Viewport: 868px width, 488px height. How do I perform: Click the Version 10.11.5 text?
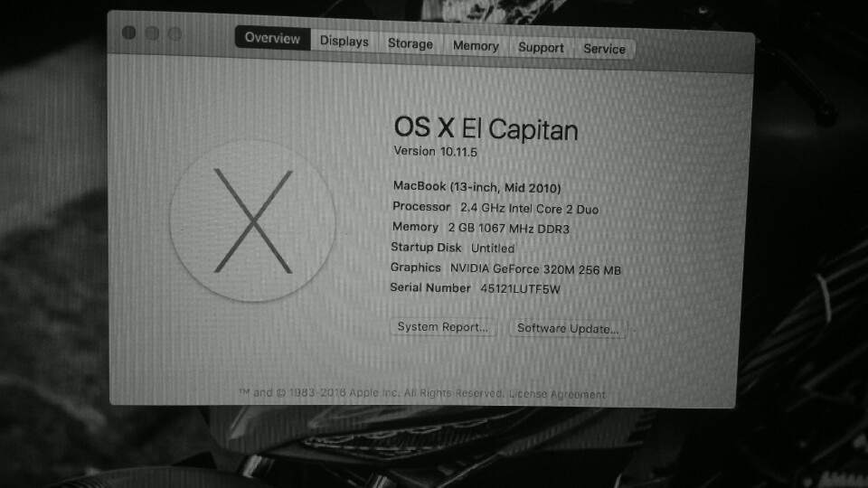pos(435,151)
